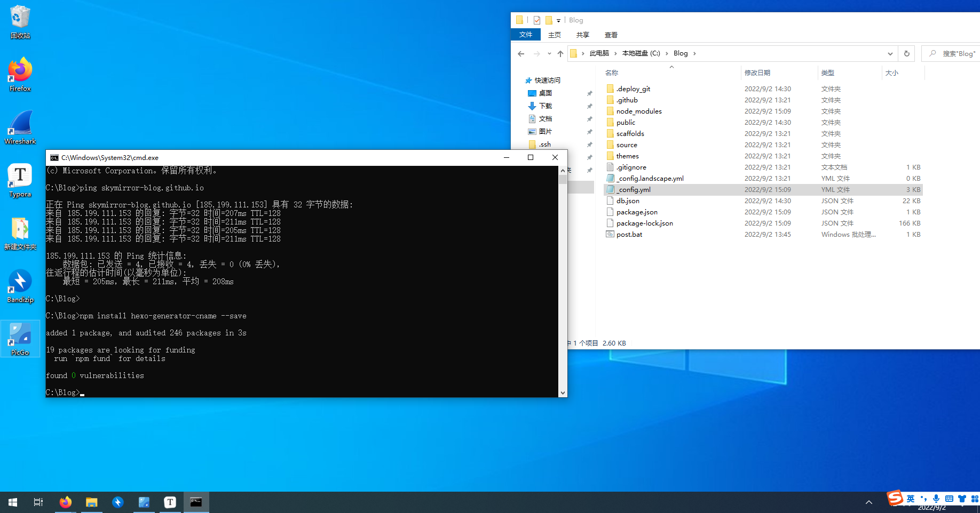The width and height of the screenshot is (980, 513).
Task: Open the Sogou skin shirt icon
Action: pos(962,499)
